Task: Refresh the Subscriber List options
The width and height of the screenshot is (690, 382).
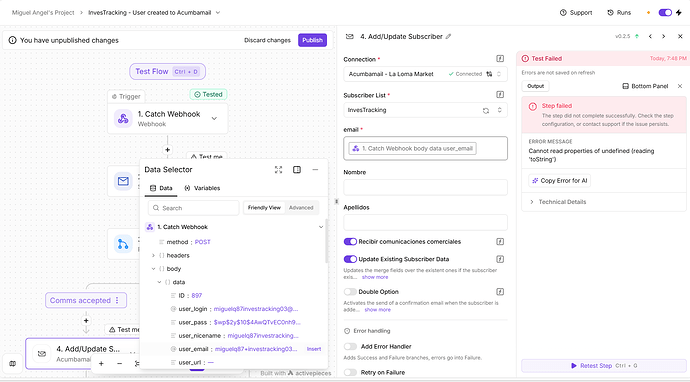Action: pyautogui.click(x=486, y=110)
